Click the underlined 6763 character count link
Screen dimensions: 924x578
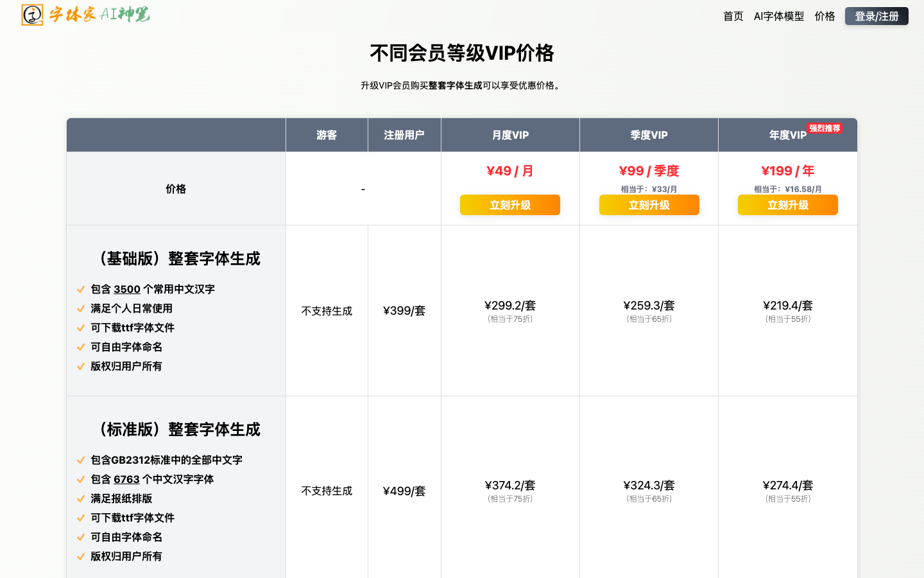tap(126, 479)
